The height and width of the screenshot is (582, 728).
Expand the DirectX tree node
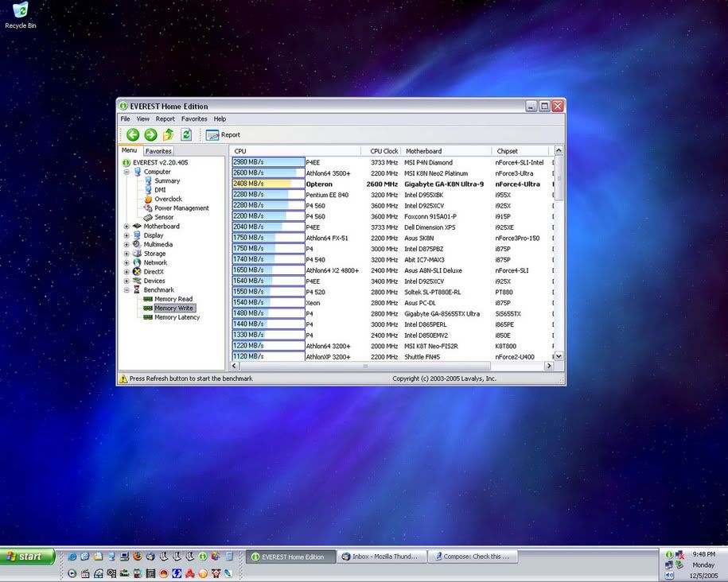click(x=127, y=272)
